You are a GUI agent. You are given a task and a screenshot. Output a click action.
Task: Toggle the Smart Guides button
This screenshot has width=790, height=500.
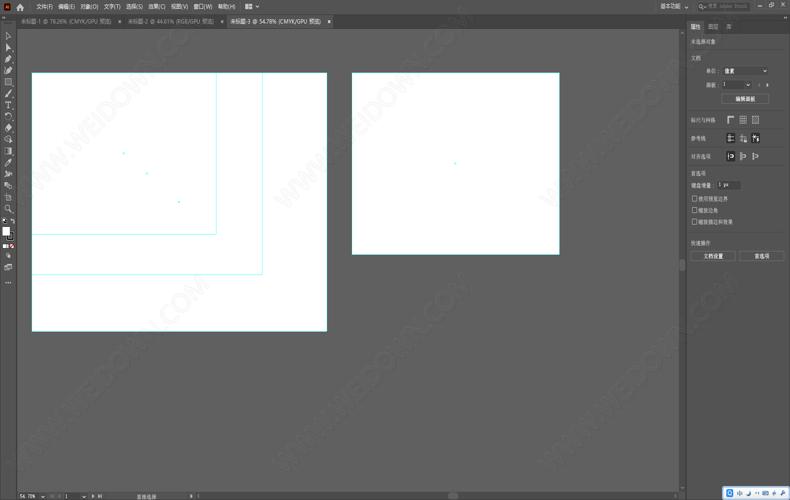coord(755,138)
